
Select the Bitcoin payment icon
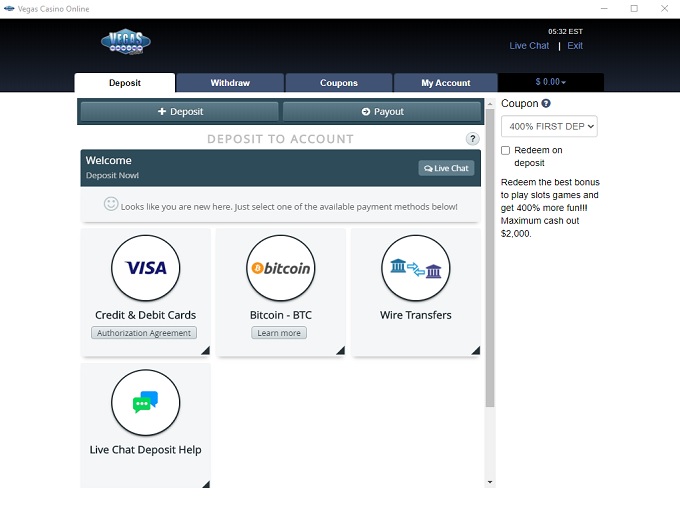click(281, 268)
